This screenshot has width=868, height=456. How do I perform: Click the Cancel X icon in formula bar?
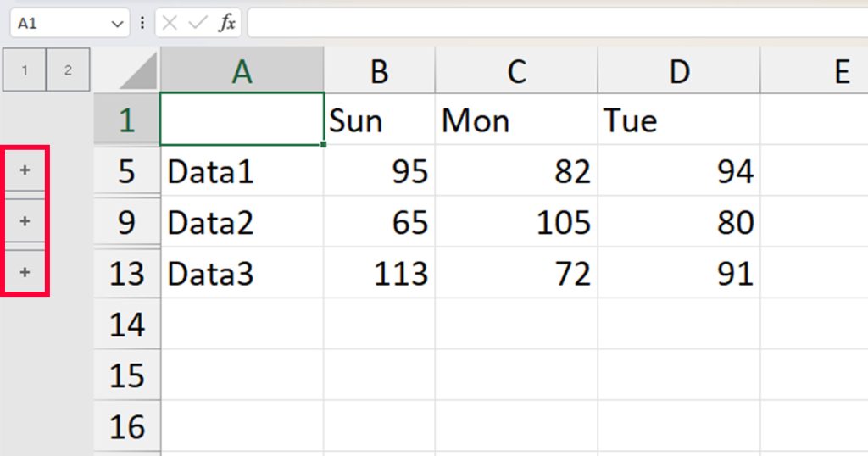point(170,23)
